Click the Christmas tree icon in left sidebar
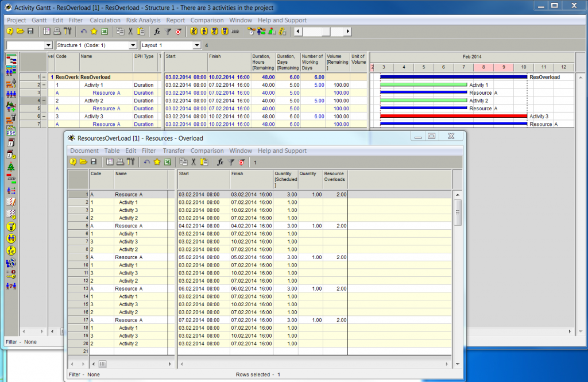 click(x=11, y=167)
